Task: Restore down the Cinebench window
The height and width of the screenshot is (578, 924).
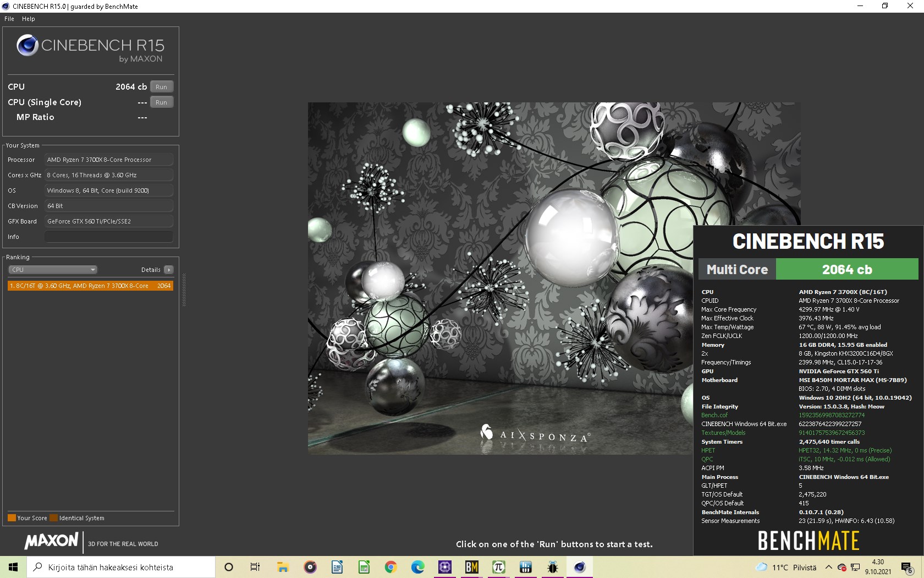Action: tap(885, 6)
